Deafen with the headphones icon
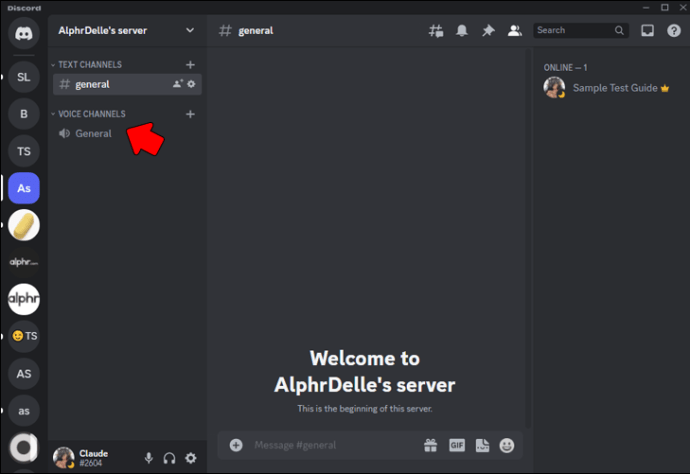The image size is (690, 474). click(169, 458)
